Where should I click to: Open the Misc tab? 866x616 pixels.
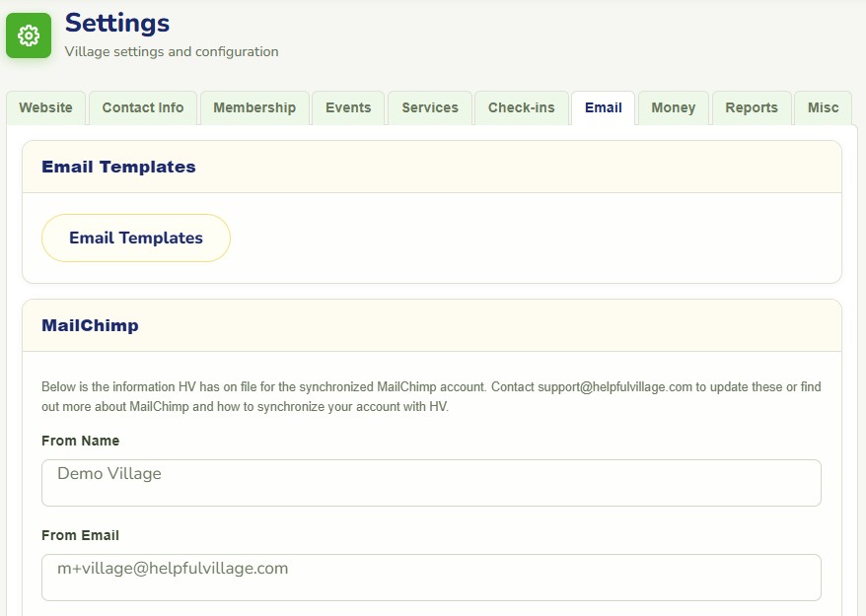pos(823,107)
